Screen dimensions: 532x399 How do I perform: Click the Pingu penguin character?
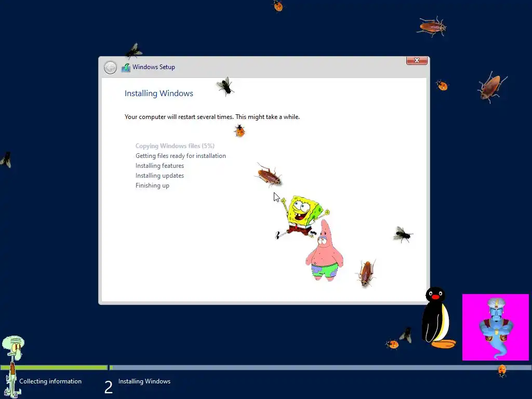click(x=437, y=317)
